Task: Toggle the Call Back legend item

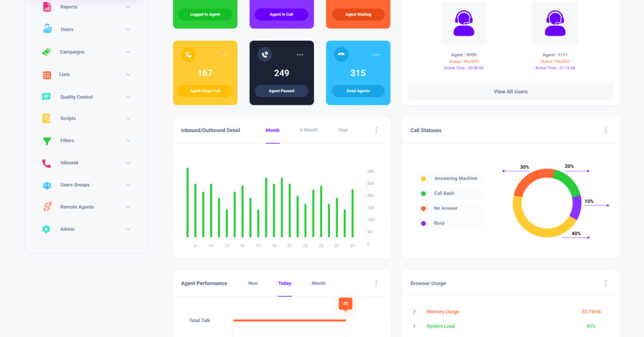Action: (450, 193)
